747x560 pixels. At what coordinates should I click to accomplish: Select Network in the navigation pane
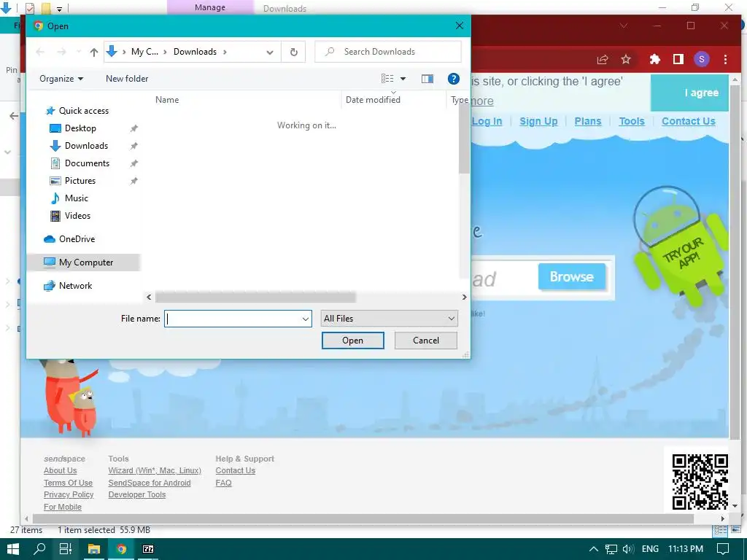pos(75,286)
